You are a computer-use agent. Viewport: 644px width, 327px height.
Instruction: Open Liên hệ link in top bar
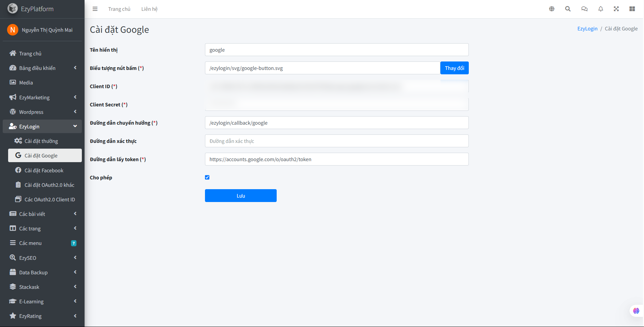tap(149, 9)
